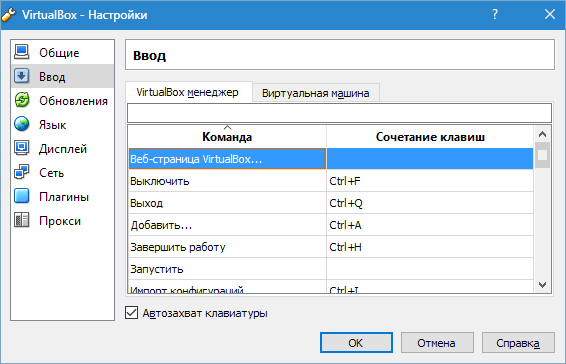Confirm settings with the OK button

[356, 343]
